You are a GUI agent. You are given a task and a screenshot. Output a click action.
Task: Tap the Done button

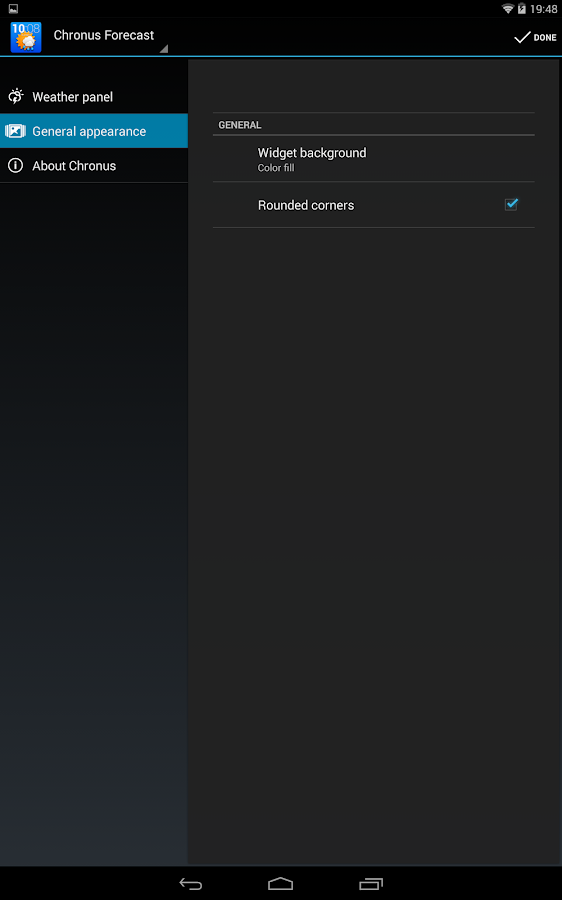click(535, 37)
